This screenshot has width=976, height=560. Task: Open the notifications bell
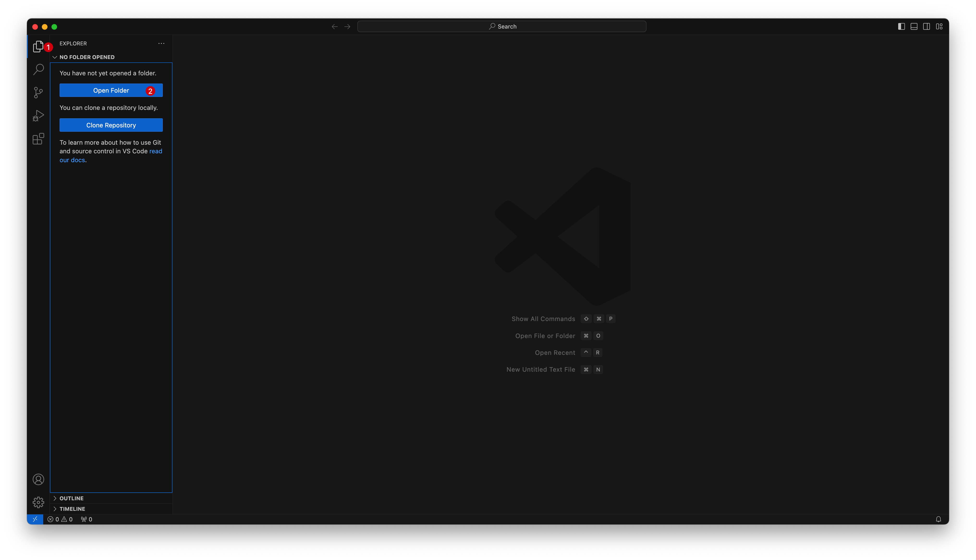tap(938, 519)
